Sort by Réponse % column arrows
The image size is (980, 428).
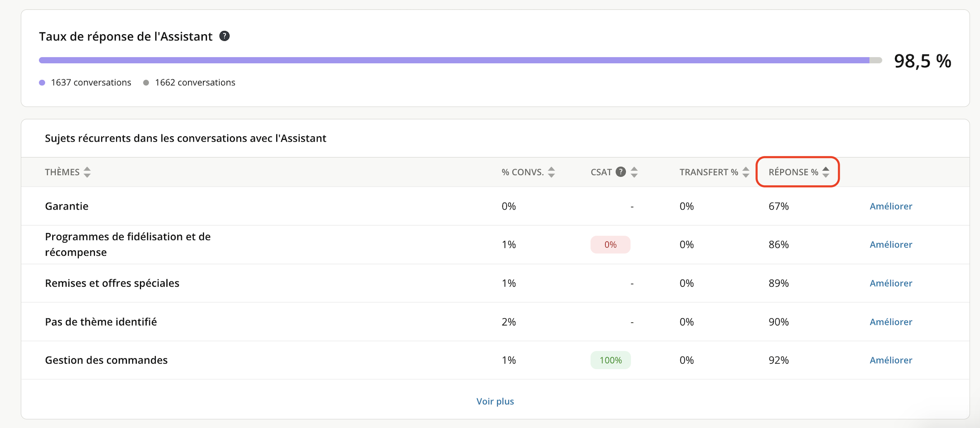pos(826,172)
